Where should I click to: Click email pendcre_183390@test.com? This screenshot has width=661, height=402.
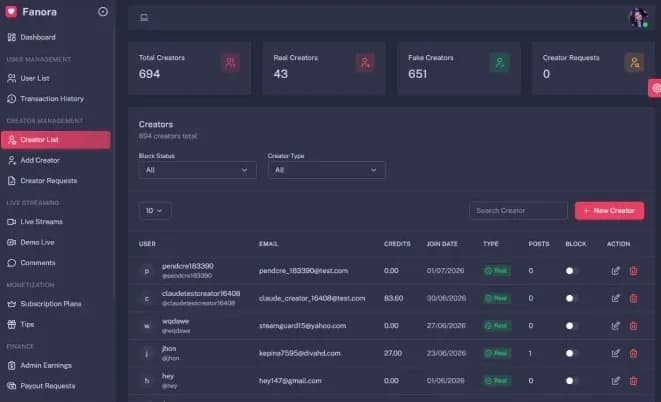304,271
